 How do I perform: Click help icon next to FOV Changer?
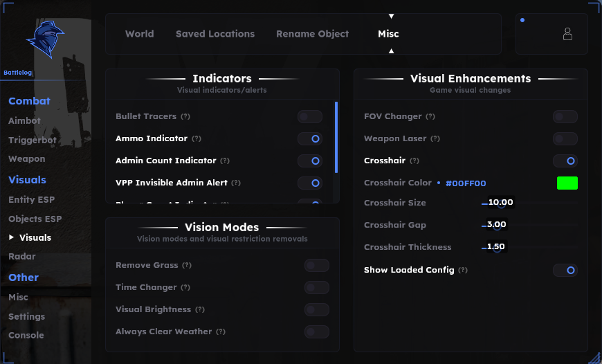click(430, 116)
